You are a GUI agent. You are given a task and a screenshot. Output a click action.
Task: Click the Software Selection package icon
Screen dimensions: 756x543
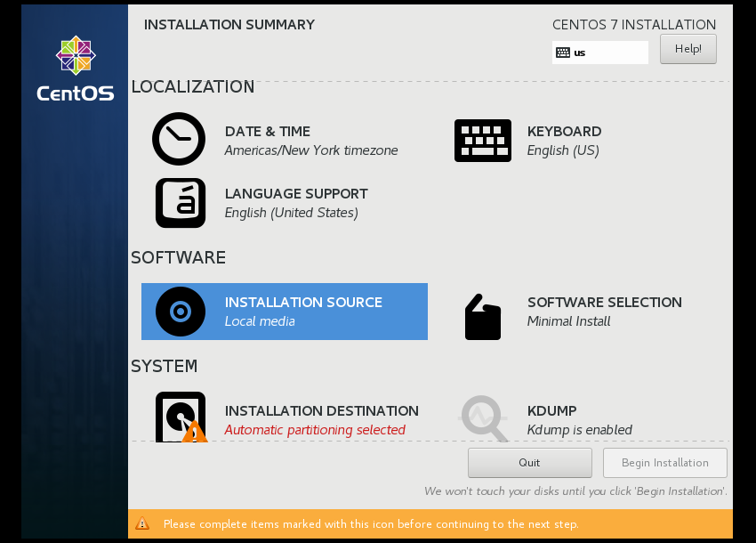483,317
